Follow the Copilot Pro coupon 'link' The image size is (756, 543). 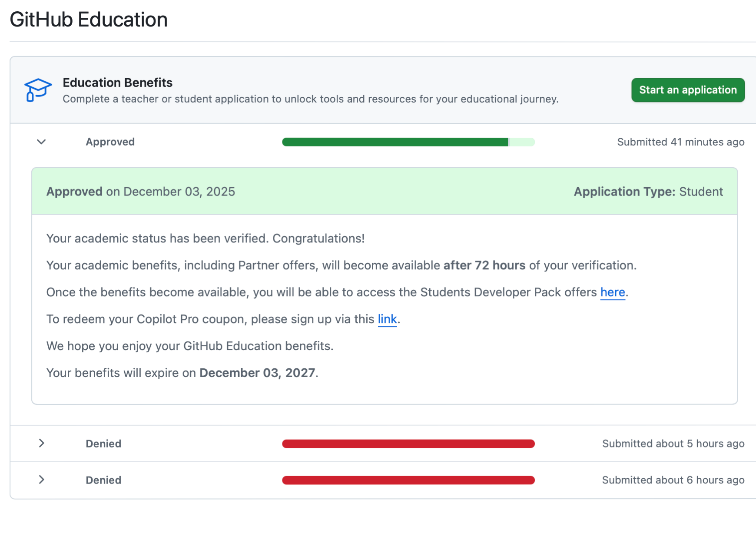[x=387, y=319]
